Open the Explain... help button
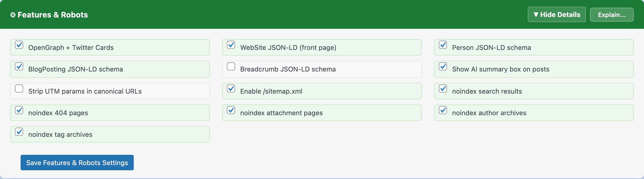Image resolution: width=644 pixels, height=179 pixels. coord(612,15)
